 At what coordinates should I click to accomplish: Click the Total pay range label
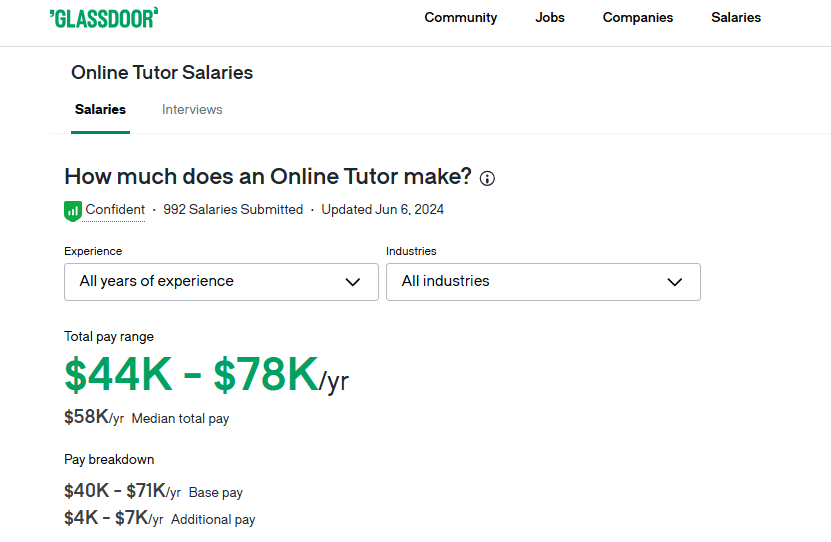point(109,337)
